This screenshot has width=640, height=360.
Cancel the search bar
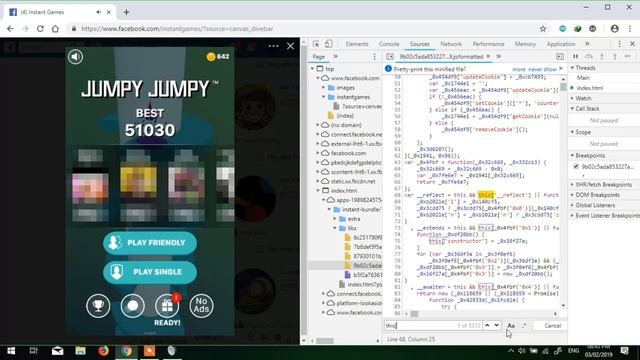pos(553,326)
